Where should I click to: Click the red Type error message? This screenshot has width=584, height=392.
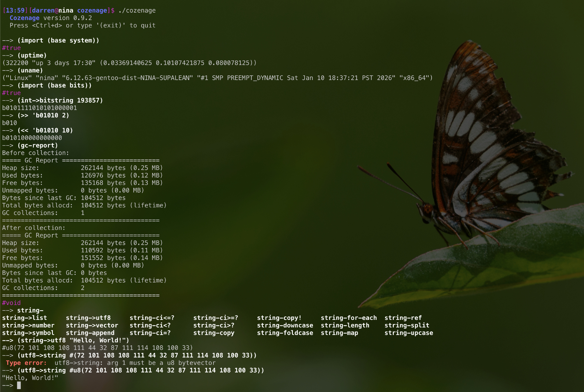(26, 363)
